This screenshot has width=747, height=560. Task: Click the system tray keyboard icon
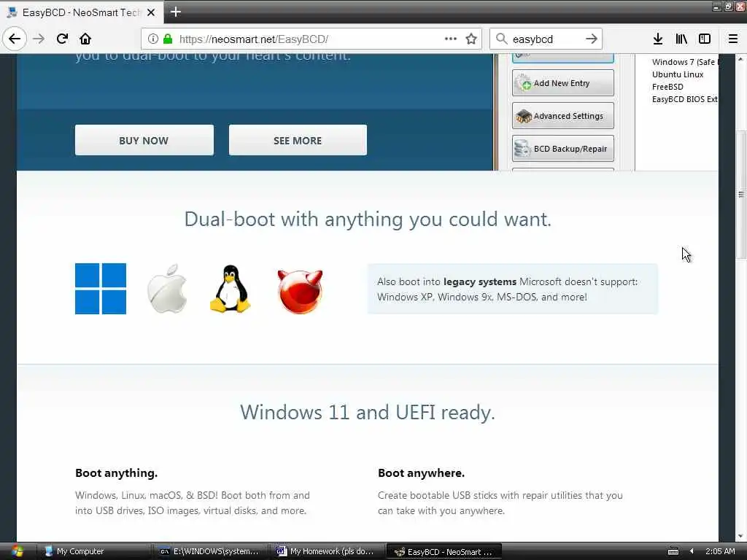click(x=673, y=551)
